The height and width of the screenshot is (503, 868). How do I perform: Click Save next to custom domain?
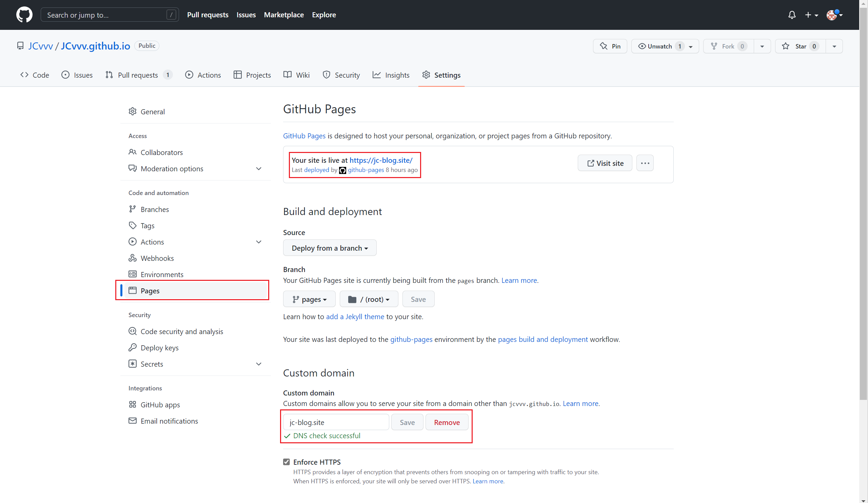coord(407,422)
